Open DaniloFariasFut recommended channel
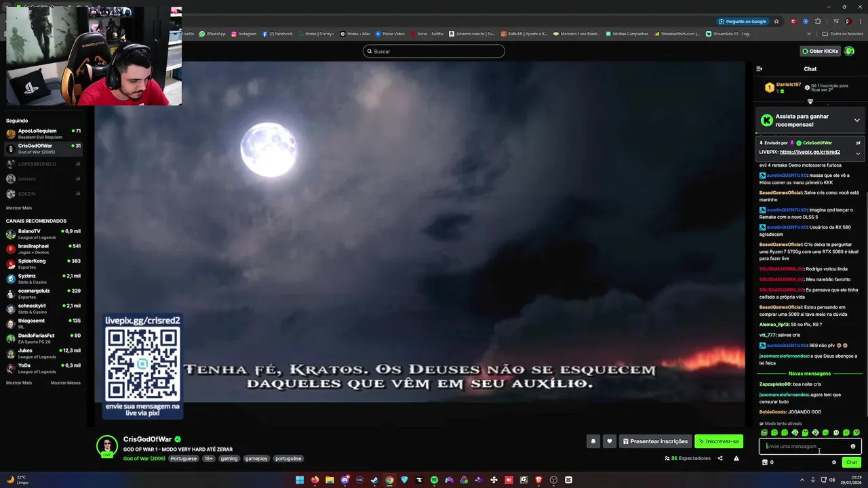The height and width of the screenshot is (488, 868). (x=43, y=338)
